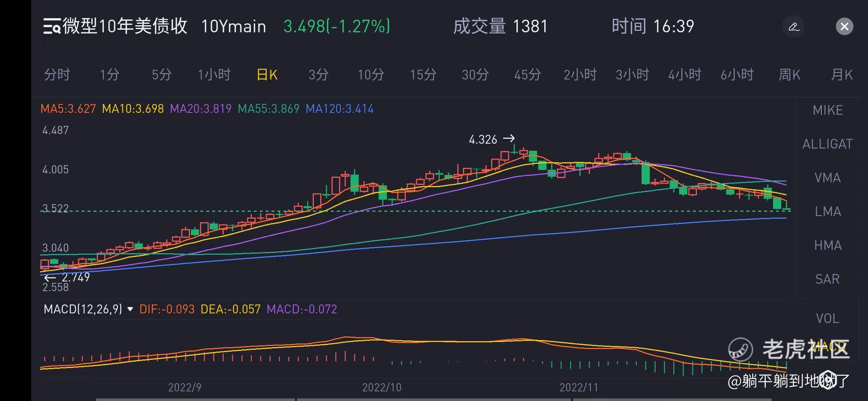
Task: Open the symbol search list icon
Action: [x=52, y=26]
